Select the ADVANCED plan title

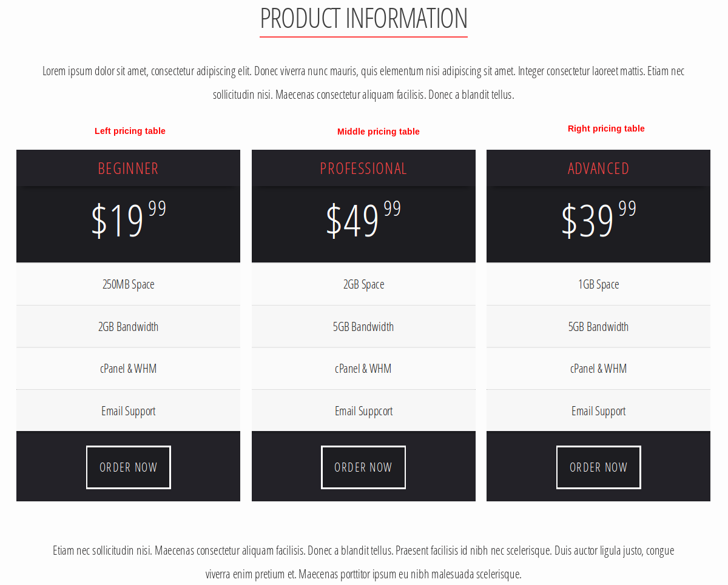pyautogui.click(x=598, y=168)
